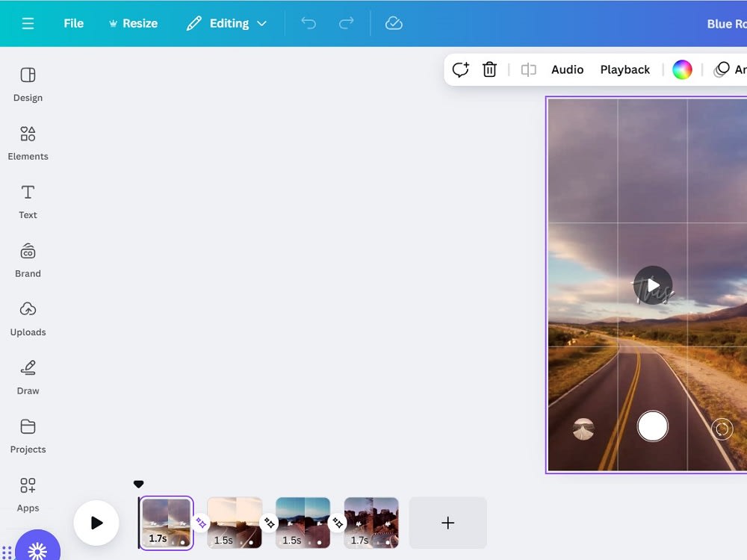Open Audio settings
This screenshot has width=747, height=560.
(x=568, y=69)
